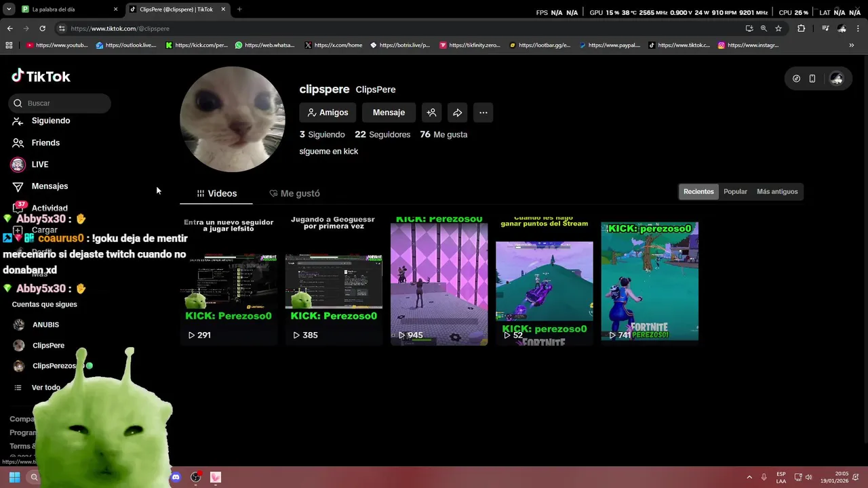868x488 pixels.
Task: Open Geoguessr video with 385 views
Action: pyautogui.click(x=334, y=281)
